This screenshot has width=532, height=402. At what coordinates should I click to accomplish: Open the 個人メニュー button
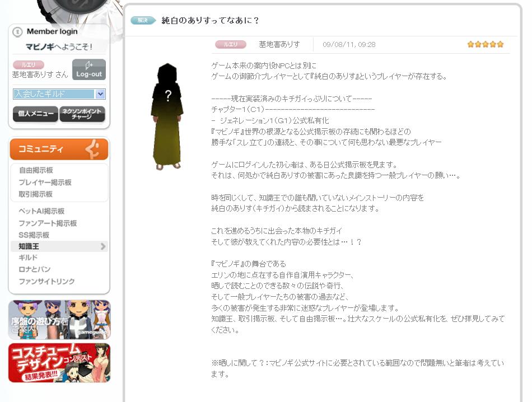click(x=35, y=114)
